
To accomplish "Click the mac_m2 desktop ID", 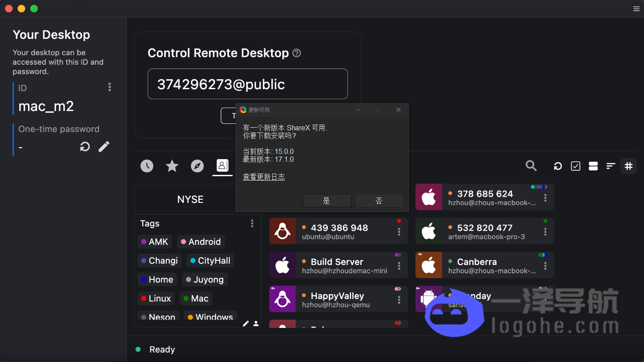I will pos(46,106).
